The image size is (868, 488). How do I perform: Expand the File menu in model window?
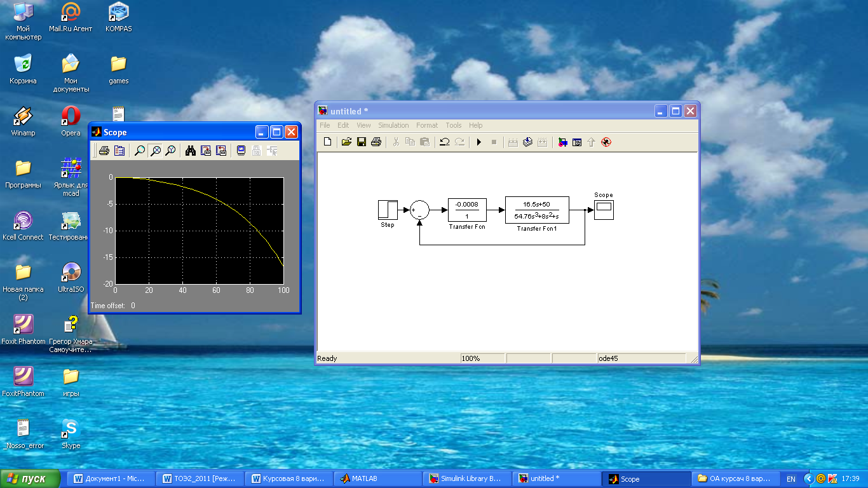point(325,125)
